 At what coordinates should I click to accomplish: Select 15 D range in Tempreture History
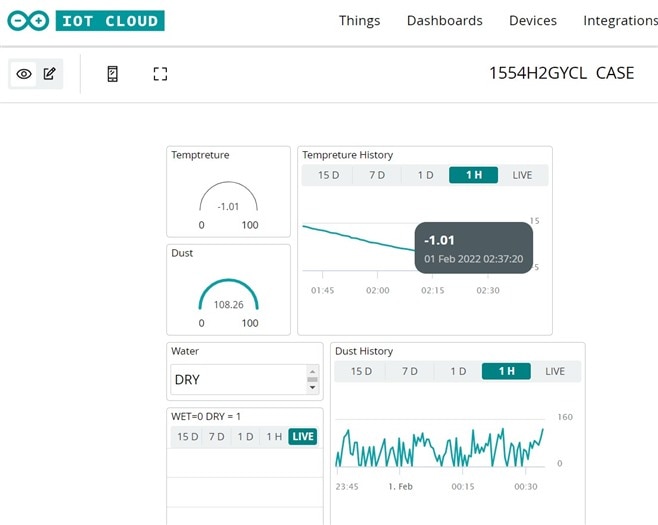coord(328,175)
